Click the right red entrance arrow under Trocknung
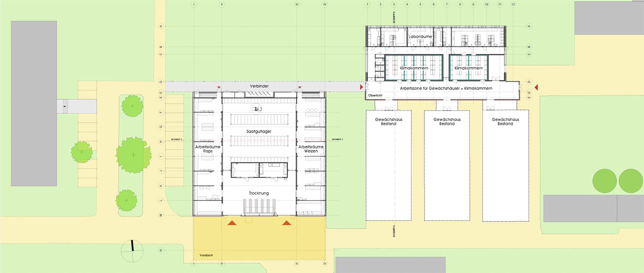 coord(287,223)
